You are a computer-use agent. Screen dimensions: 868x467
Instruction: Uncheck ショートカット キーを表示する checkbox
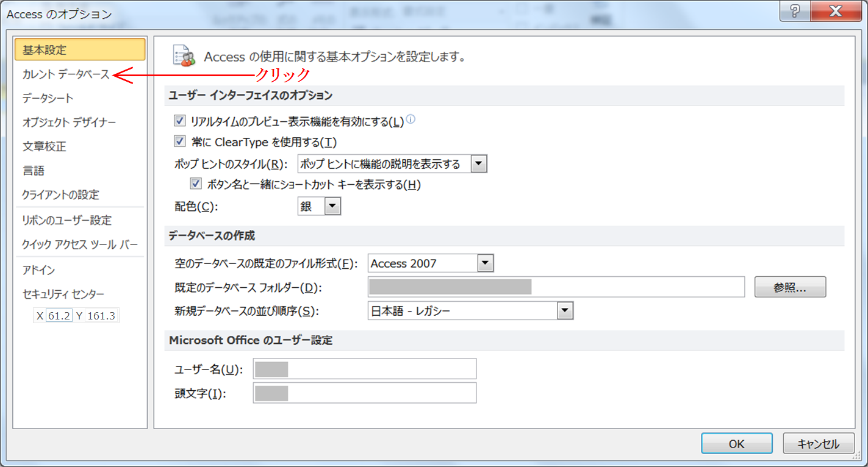tap(196, 184)
